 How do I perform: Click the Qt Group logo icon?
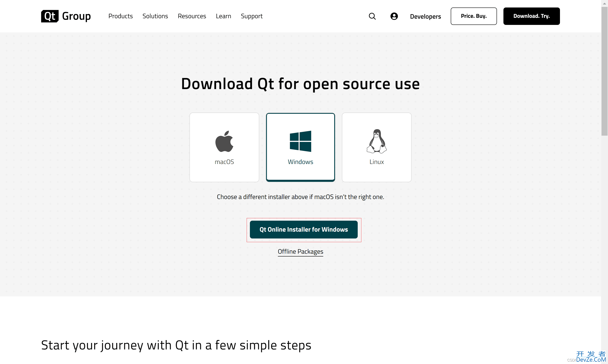(49, 16)
